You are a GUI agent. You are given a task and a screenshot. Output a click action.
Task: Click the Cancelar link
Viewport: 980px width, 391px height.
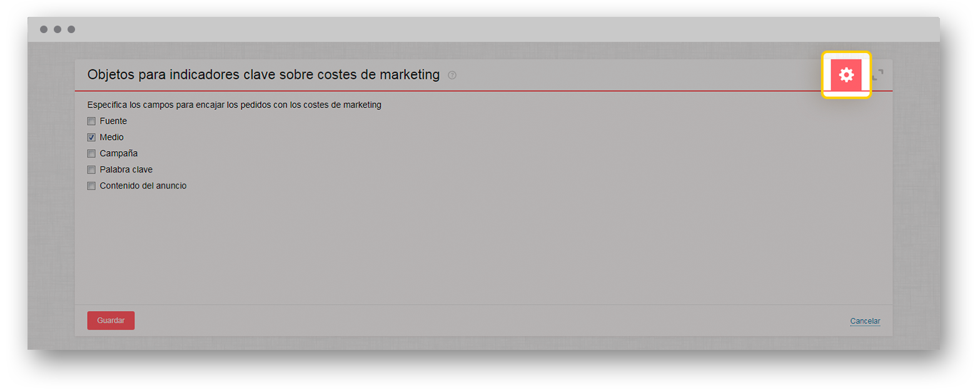(865, 321)
